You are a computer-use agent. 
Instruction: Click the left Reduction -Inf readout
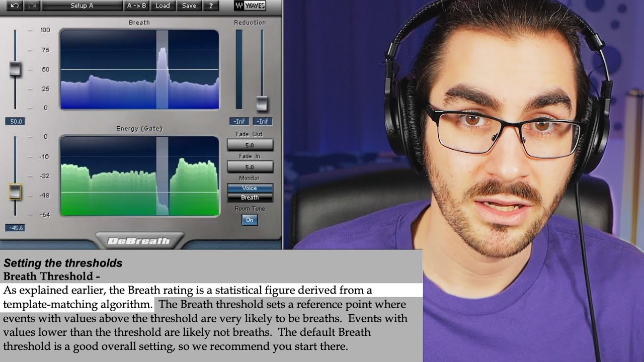pyautogui.click(x=239, y=121)
